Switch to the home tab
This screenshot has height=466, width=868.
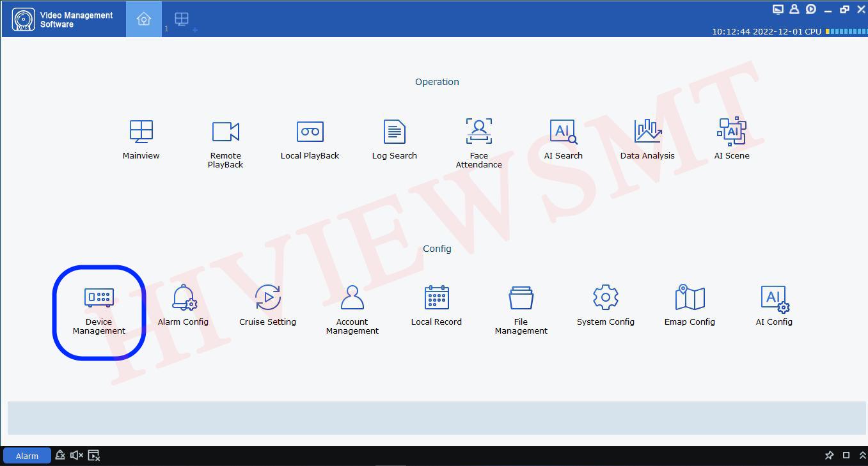(x=143, y=19)
